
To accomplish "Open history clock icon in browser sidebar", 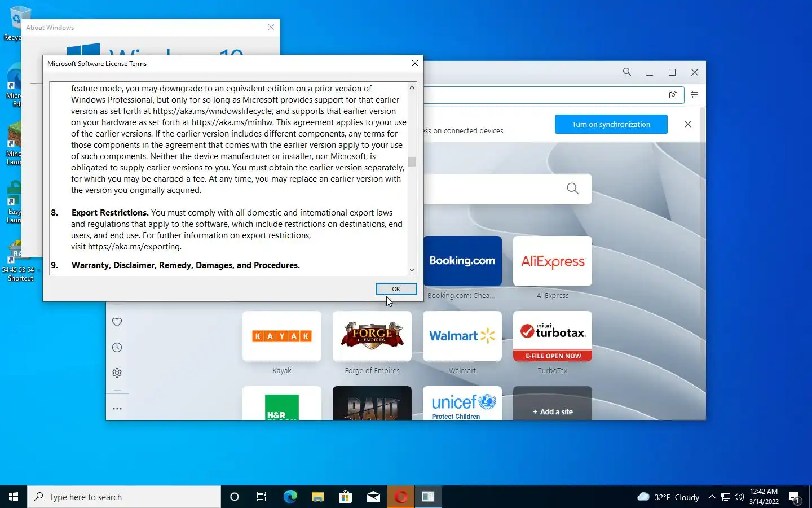I will [x=117, y=348].
